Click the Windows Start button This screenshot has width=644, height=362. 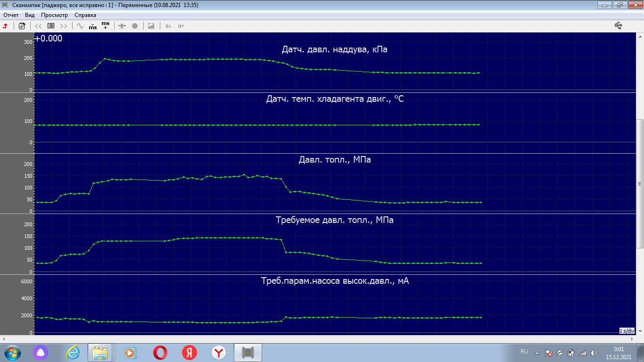click(13, 353)
